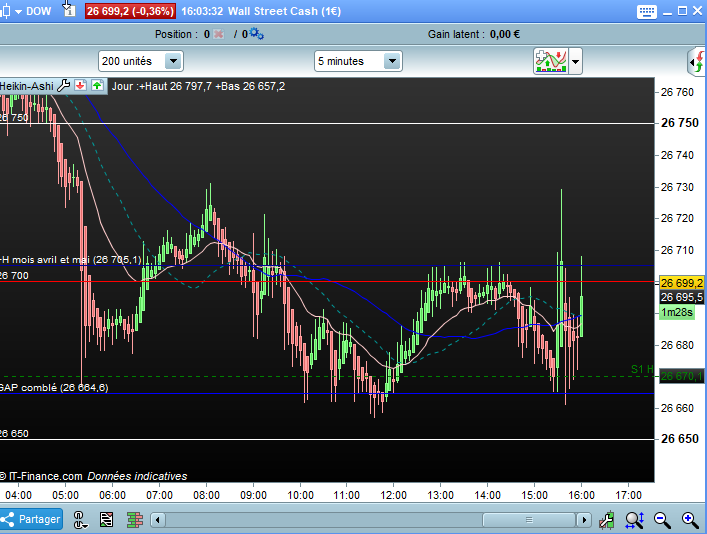Open chart properties wrench icon at bottom

[606, 520]
